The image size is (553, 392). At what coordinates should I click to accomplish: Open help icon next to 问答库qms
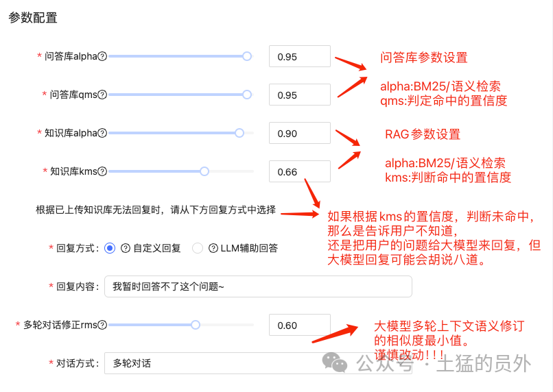click(102, 95)
